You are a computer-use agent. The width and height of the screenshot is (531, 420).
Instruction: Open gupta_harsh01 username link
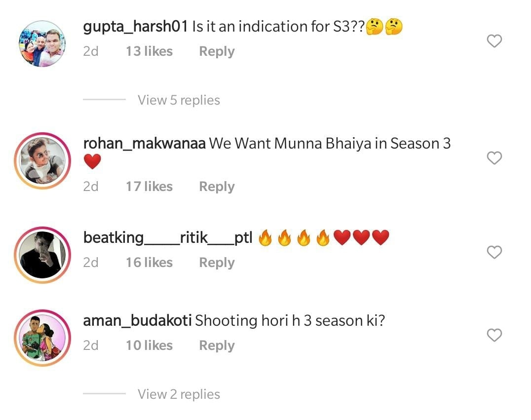point(135,27)
